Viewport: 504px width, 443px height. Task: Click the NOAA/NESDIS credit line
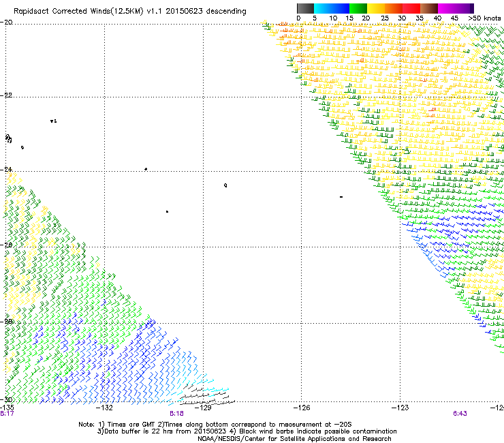click(x=294, y=439)
